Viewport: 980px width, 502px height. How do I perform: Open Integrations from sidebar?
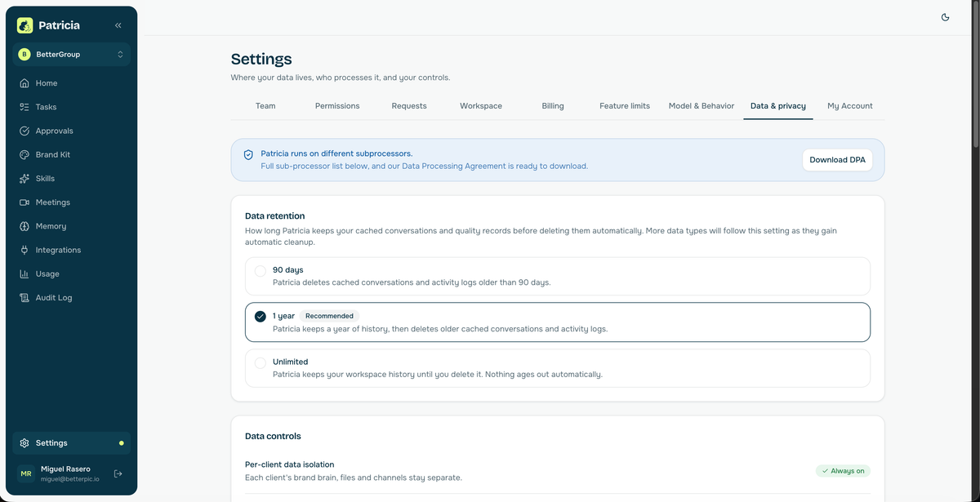(x=71, y=250)
